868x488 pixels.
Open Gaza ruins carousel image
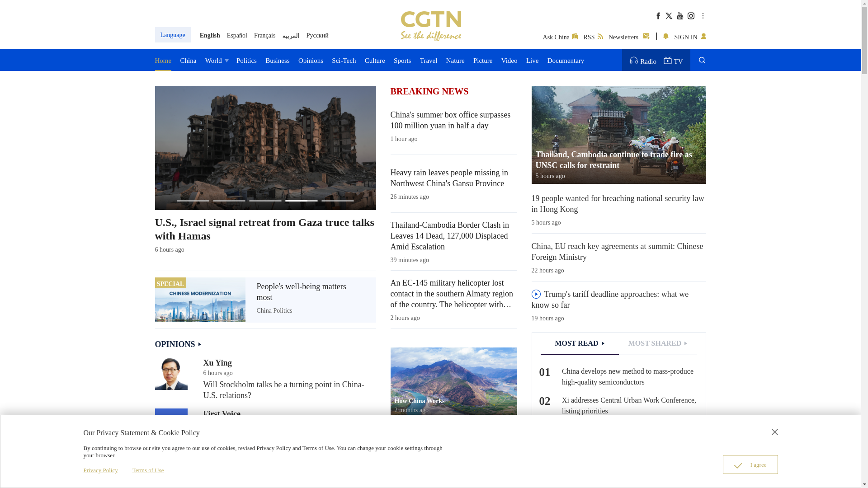(x=265, y=148)
